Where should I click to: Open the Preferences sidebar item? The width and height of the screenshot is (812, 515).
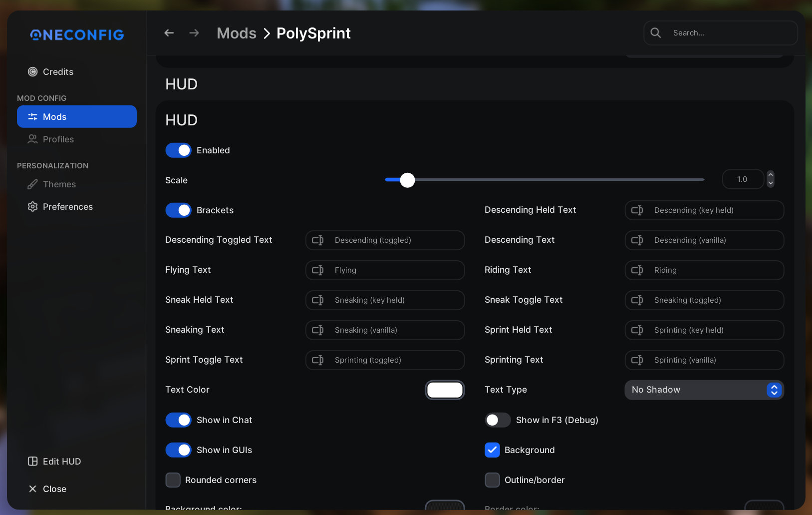point(77,207)
